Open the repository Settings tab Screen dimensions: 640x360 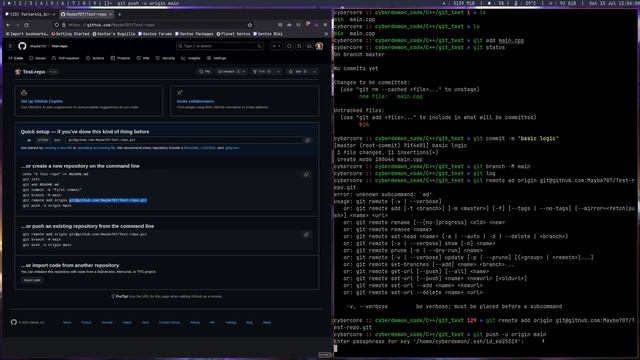(x=216, y=58)
